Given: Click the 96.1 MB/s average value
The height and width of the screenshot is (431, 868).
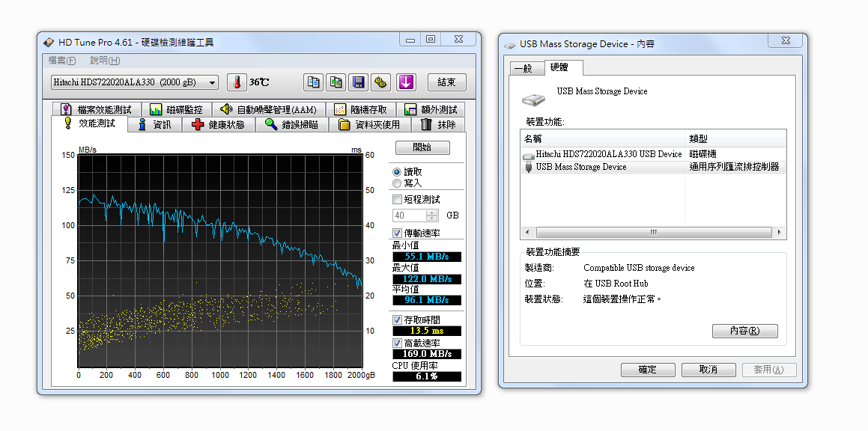Looking at the screenshot, I should [427, 300].
